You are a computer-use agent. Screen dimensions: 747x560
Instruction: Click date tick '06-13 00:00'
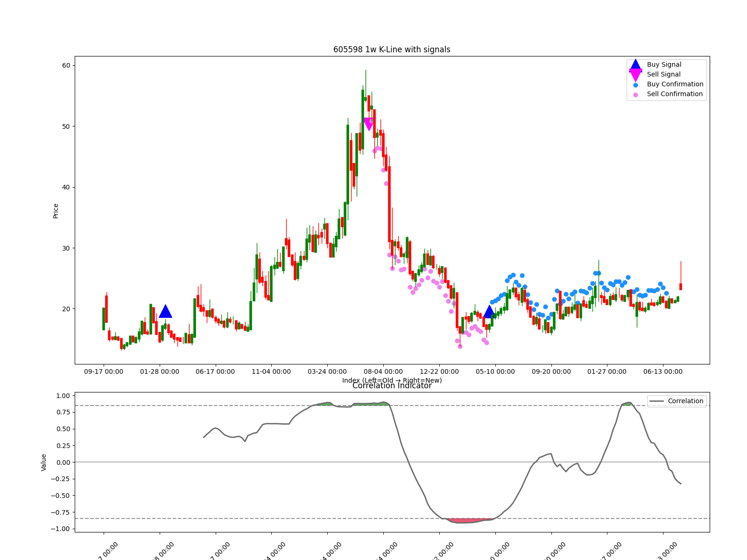tap(663, 372)
